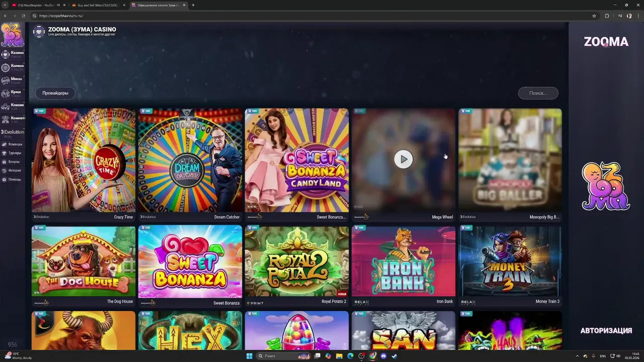644x362 pixels.
Task: Click the Zooma octopus logo in sidebar
Action: coord(13,34)
